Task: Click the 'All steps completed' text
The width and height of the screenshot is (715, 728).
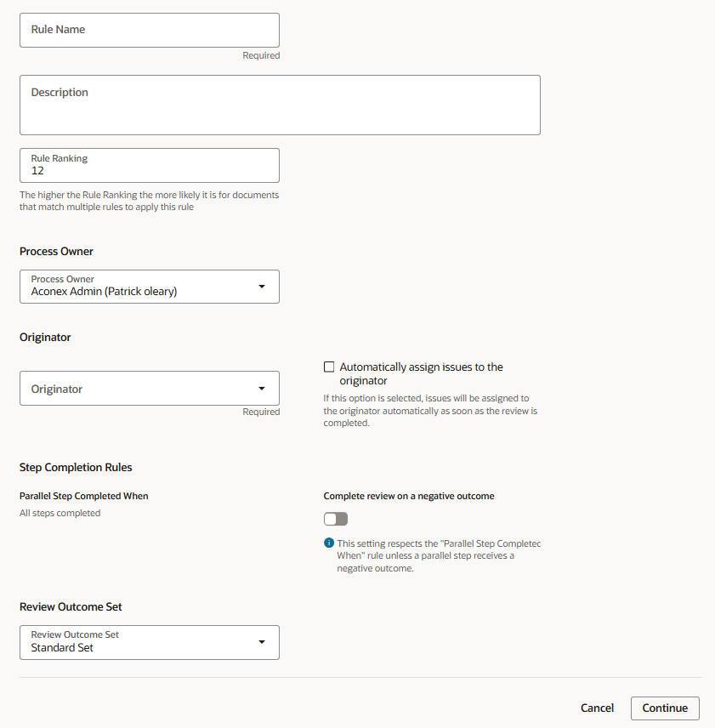Action: 60,513
